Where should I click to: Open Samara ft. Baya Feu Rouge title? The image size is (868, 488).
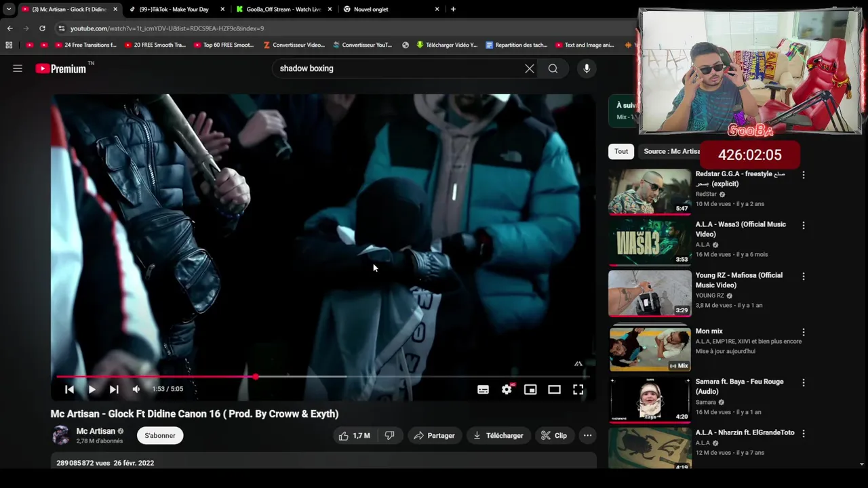point(739,386)
